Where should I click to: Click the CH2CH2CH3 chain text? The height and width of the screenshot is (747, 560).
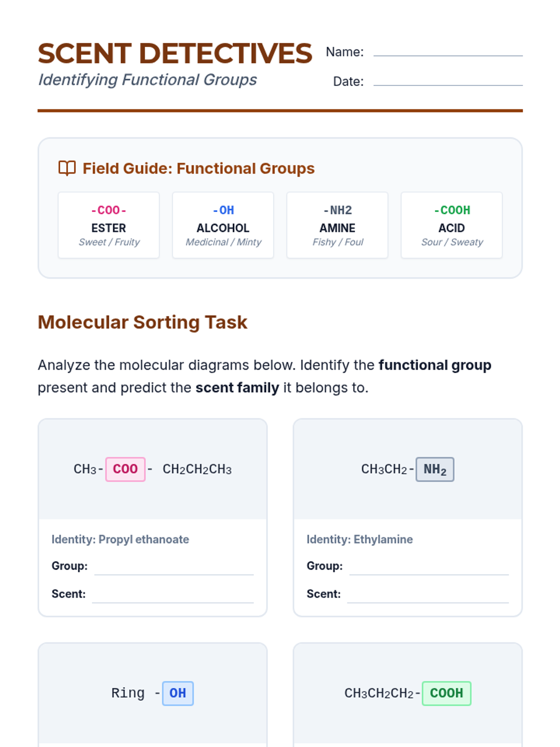click(x=197, y=469)
